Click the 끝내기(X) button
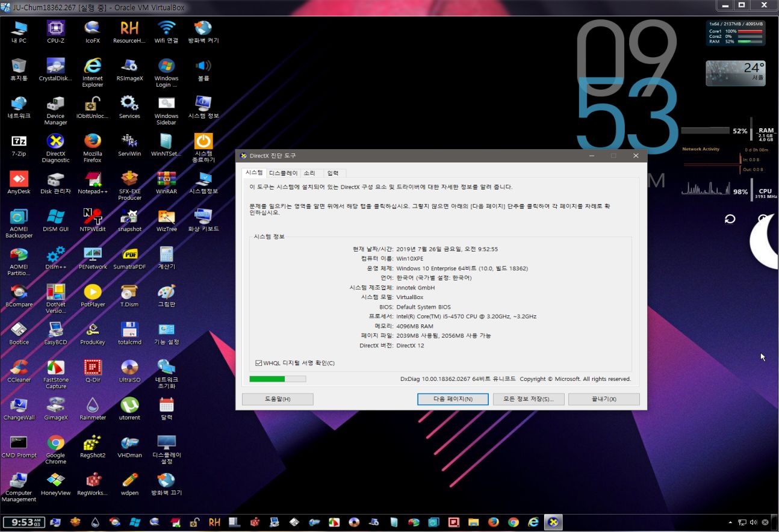 pyautogui.click(x=604, y=399)
